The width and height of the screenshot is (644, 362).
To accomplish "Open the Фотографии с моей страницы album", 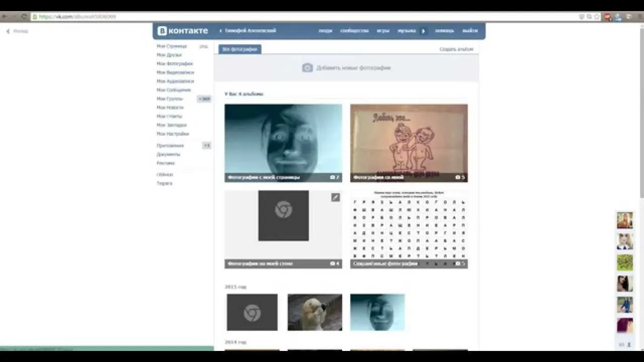I will (283, 143).
